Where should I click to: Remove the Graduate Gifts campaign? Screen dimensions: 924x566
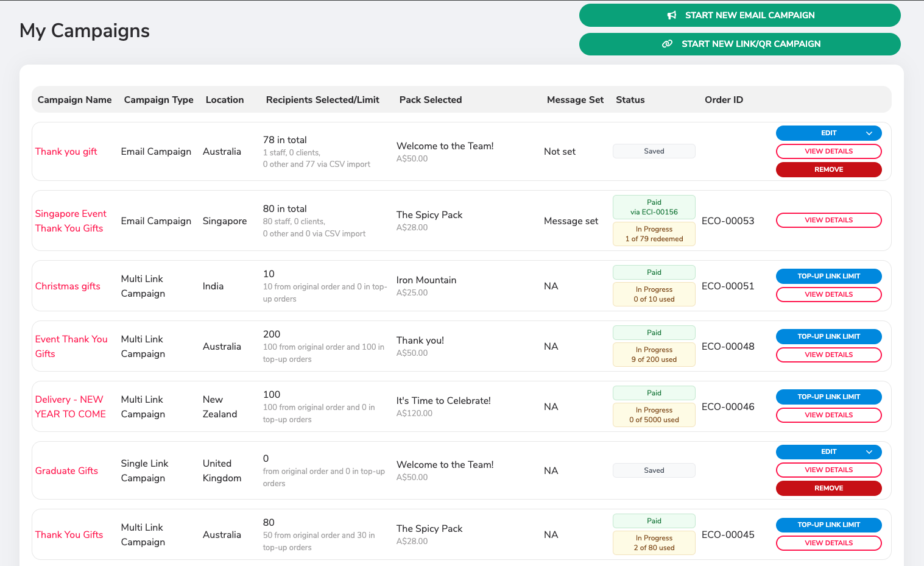click(828, 488)
